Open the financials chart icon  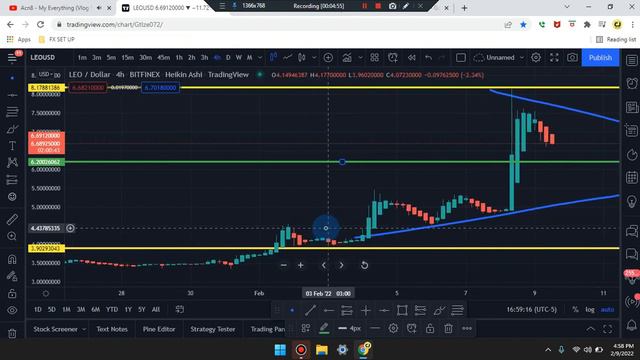tap(347, 58)
